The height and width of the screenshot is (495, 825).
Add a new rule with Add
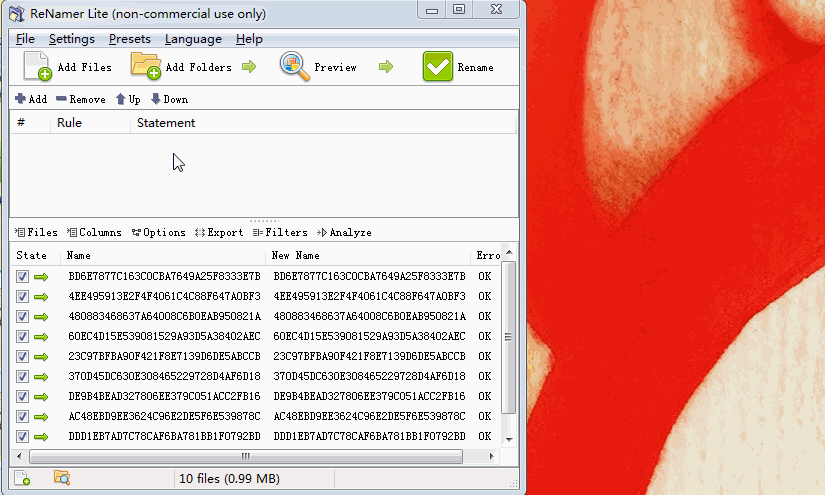click(31, 99)
